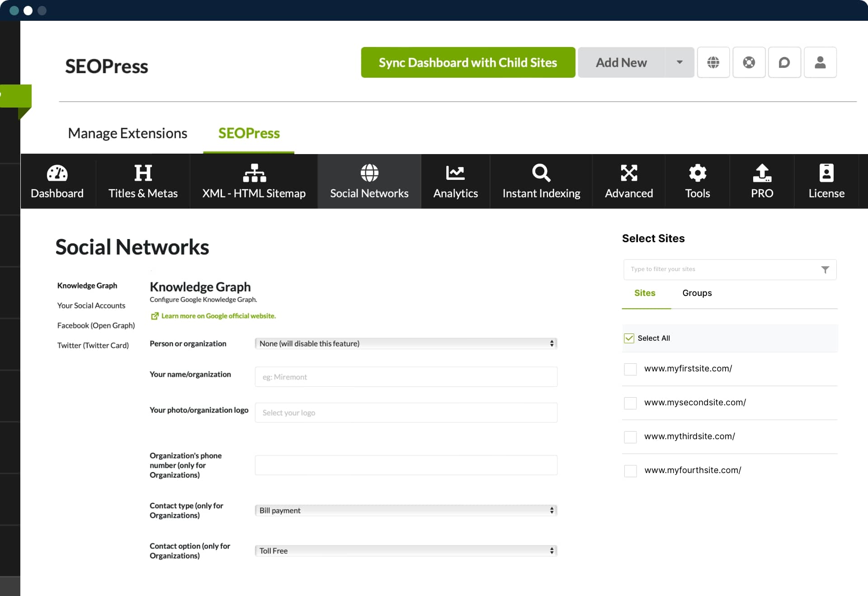The height and width of the screenshot is (596, 868).
Task: Select the Analytics tab icon
Action: click(x=455, y=173)
